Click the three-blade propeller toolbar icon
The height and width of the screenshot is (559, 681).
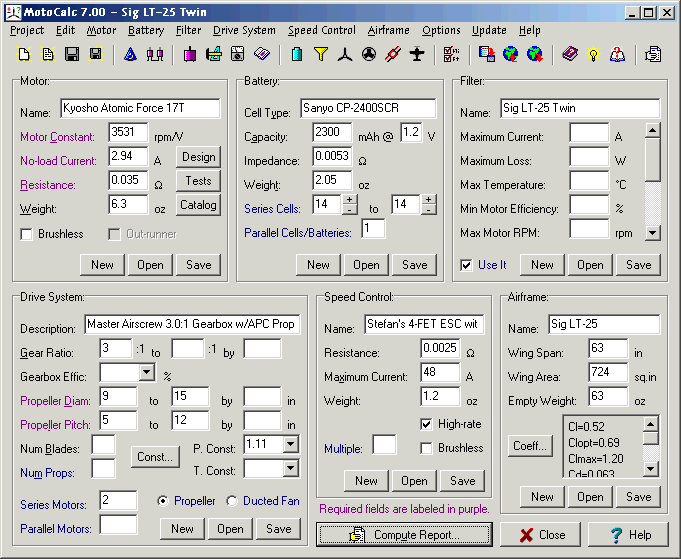(x=345, y=54)
